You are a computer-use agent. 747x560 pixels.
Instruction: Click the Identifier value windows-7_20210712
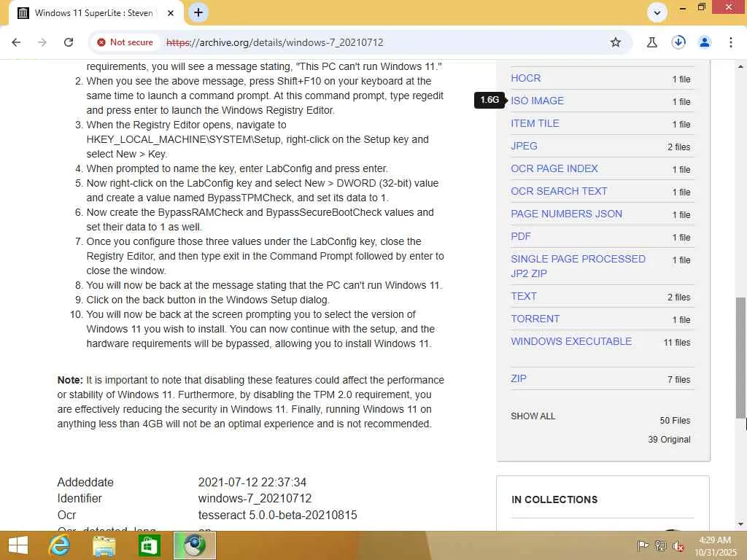[255, 499]
